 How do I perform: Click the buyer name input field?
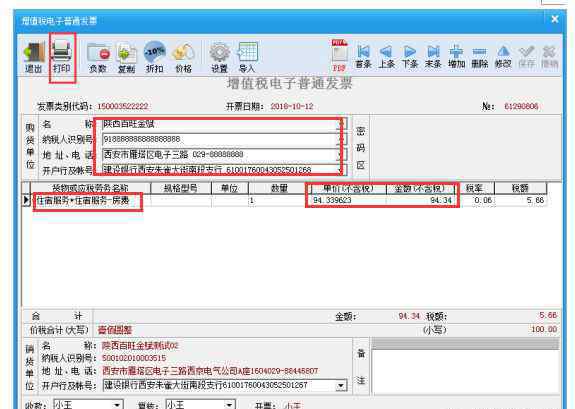coord(220,124)
